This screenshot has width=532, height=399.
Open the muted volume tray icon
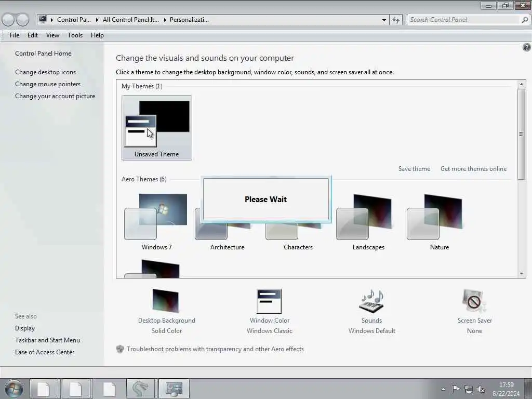pos(481,389)
